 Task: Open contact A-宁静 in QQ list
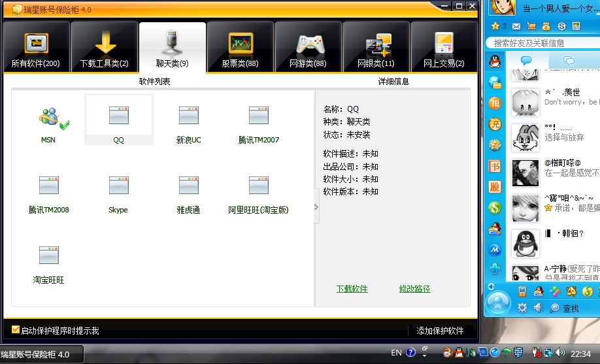pos(555,273)
